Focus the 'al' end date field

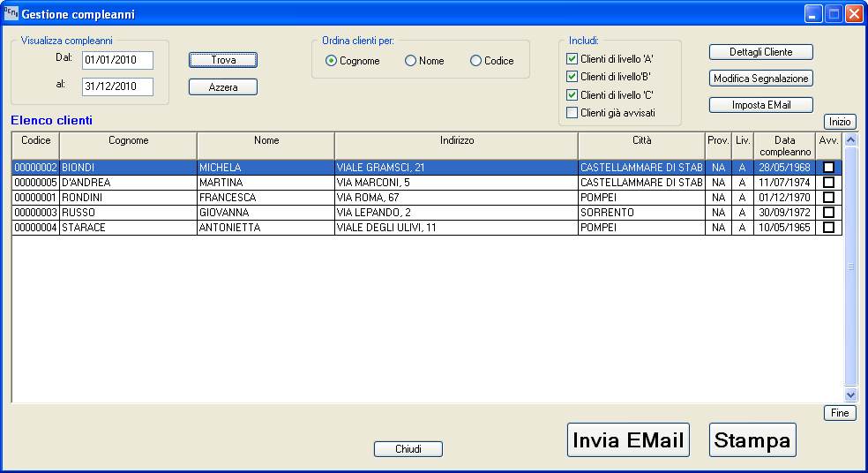click(117, 86)
